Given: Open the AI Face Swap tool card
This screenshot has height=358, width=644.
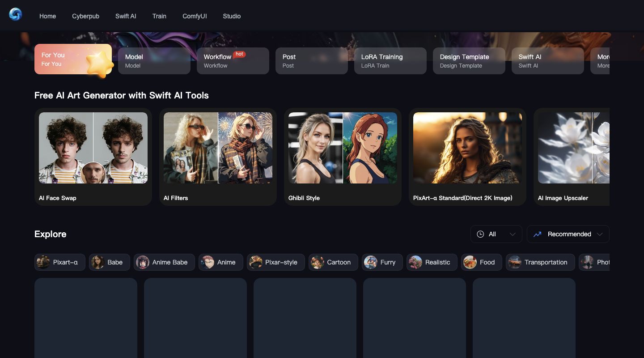Looking at the screenshot, I should point(93,157).
